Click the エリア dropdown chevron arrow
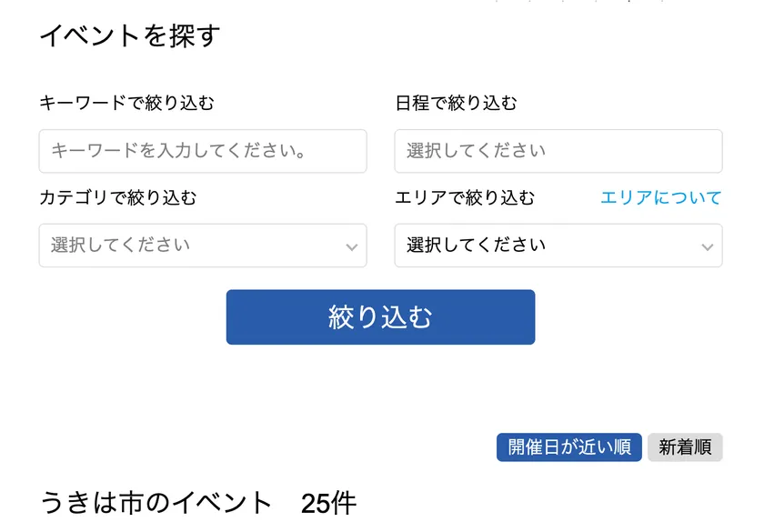Screen dimensions: 764x532 tap(708, 246)
